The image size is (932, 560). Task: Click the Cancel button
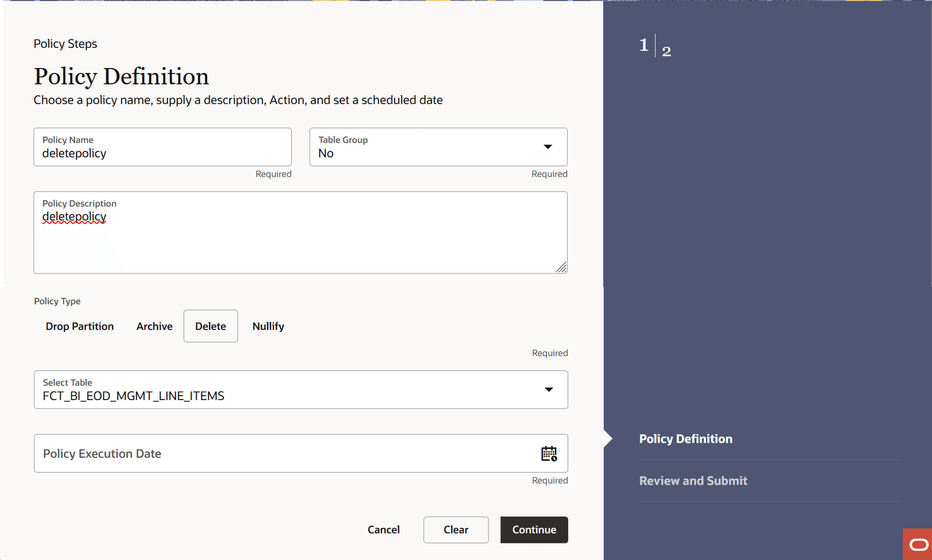(383, 529)
